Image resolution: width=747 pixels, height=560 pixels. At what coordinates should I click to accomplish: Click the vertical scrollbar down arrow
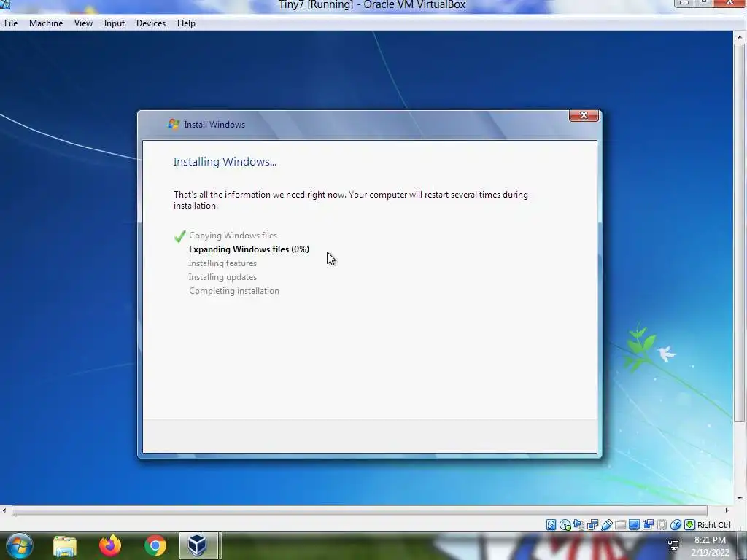tap(740, 499)
